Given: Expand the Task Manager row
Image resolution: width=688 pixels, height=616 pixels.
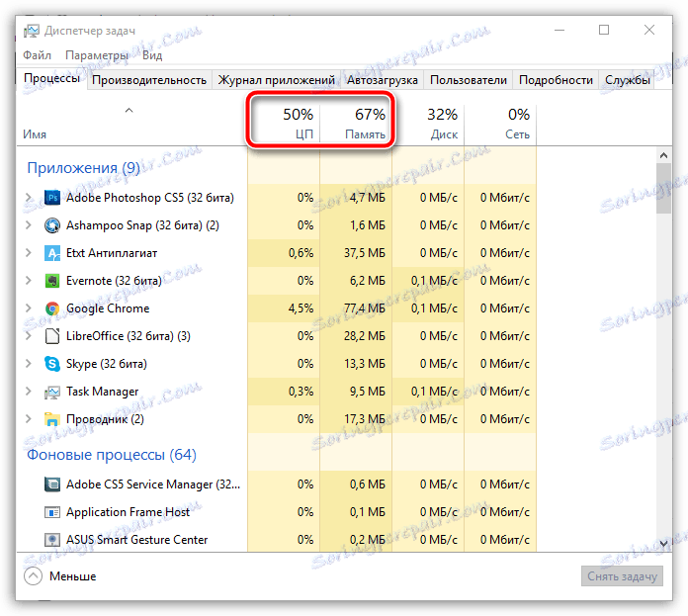Looking at the screenshot, I should [x=29, y=392].
